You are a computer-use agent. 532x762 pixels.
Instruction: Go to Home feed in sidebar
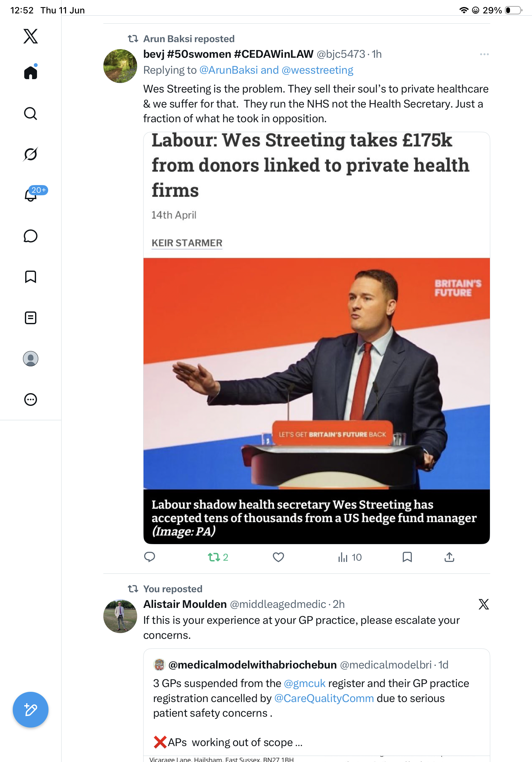coord(31,72)
